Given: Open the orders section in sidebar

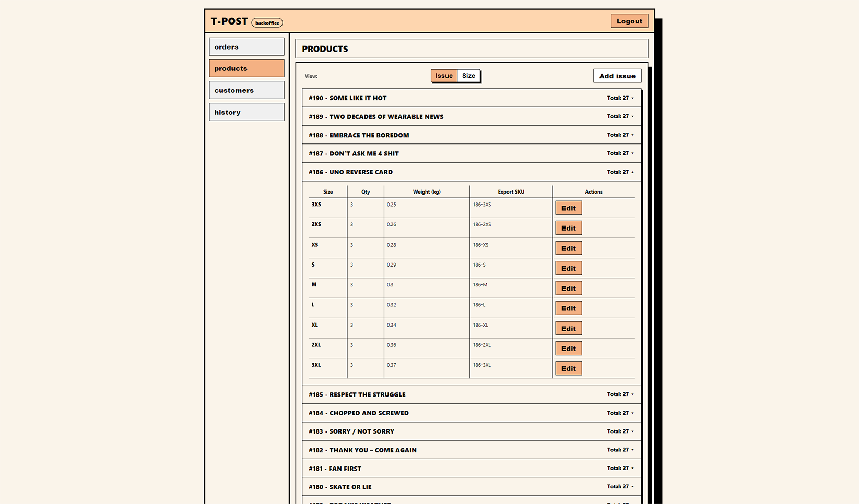Looking at the screenshot, I should [246, 46].
